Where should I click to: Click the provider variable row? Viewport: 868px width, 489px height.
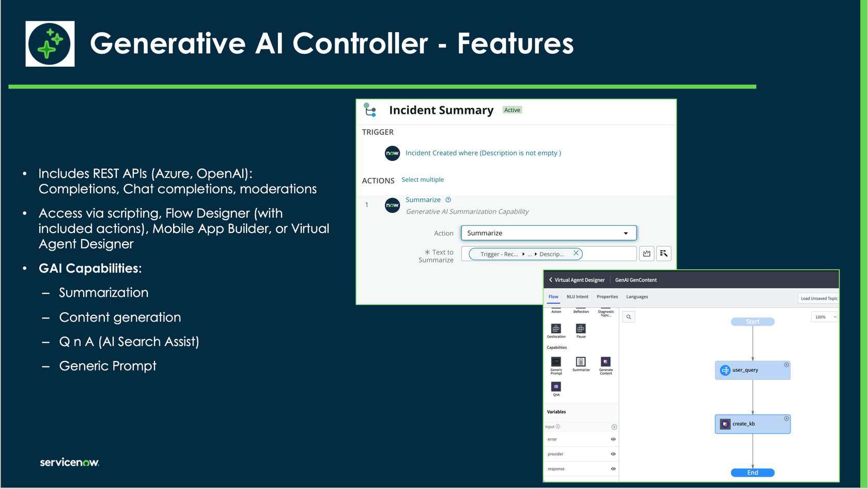(581, 454)
